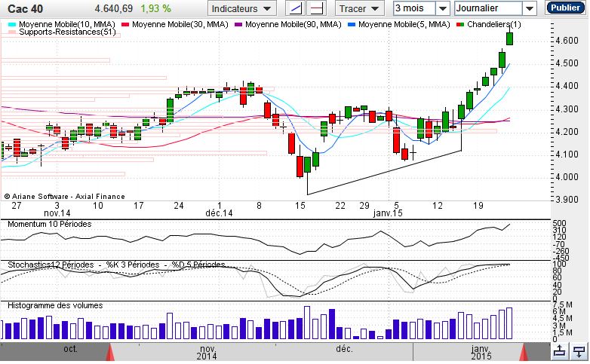This screenshot has height=364, width=590.
Task: Click the Journalier interval field
Action: pyautogui.click(x=488, y=8)
